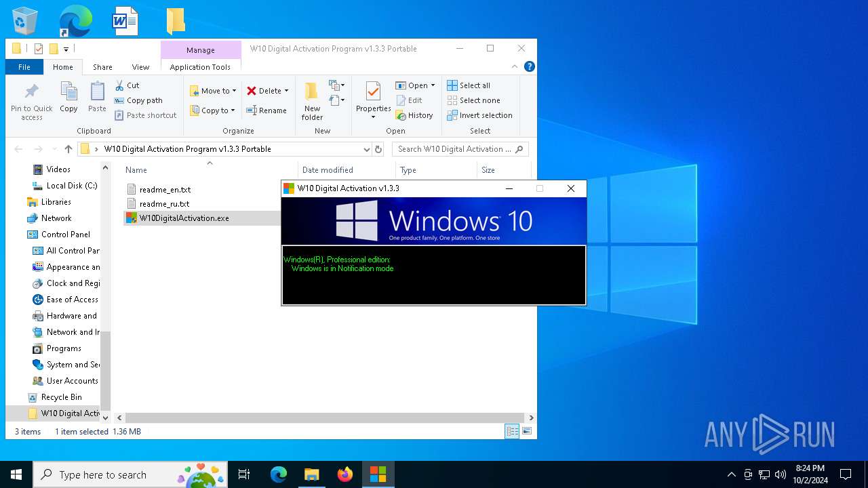The image size is (868, 488).
Task: Select Videos in navigation pane
Action: click(58, 169)
